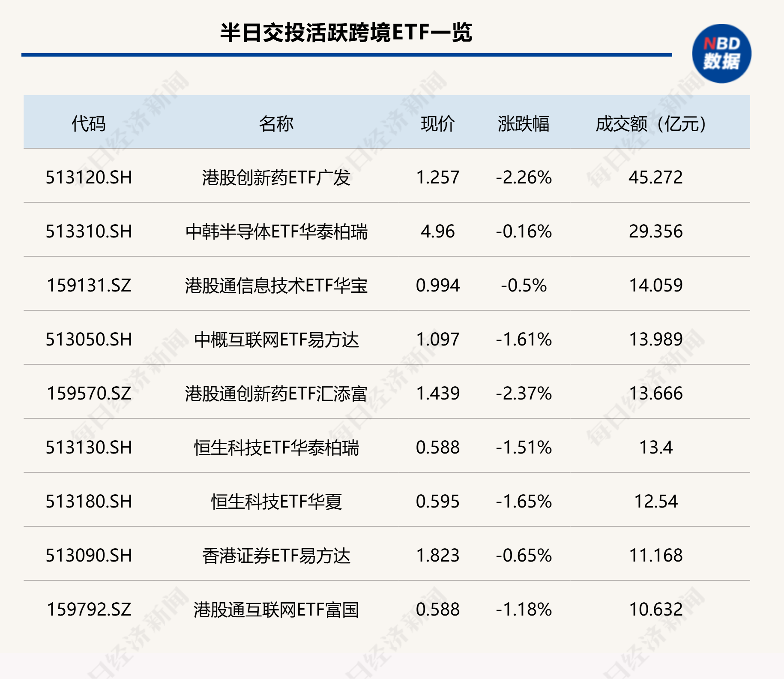Click price 0.588 in 513130.SH row
This screenshot has height=679, width=784.
438,448
